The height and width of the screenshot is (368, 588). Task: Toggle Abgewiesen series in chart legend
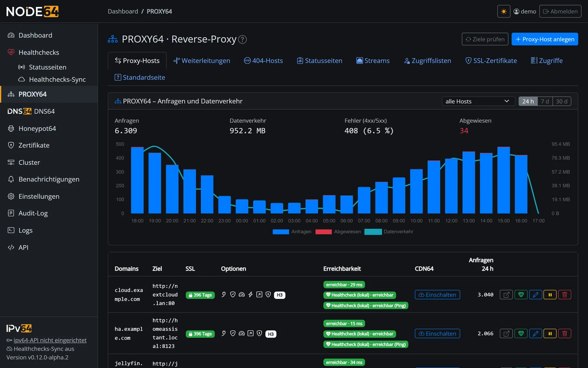(x=338, y=232)
